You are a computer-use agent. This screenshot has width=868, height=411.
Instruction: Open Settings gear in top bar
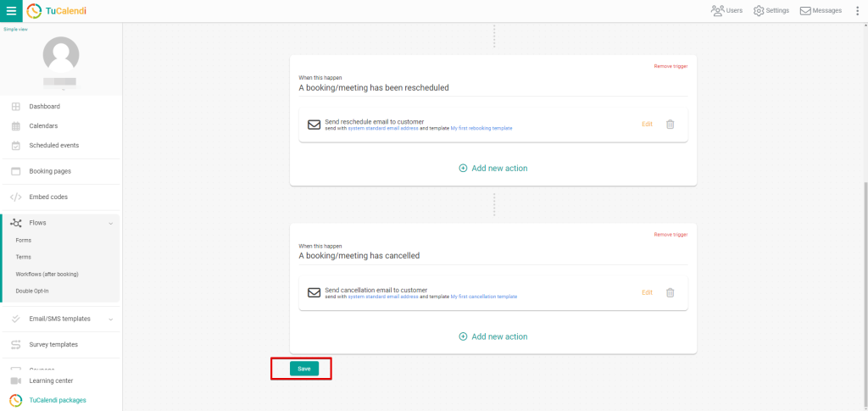click(771, 11)
